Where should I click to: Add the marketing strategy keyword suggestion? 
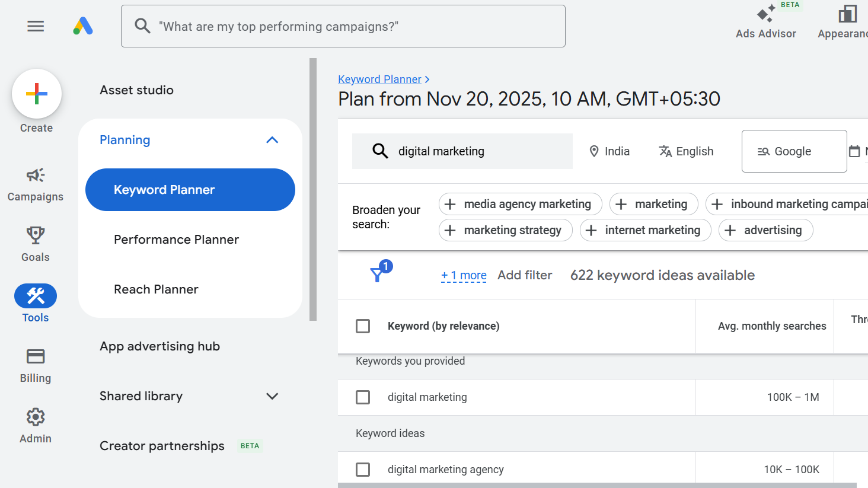point(505,230)
